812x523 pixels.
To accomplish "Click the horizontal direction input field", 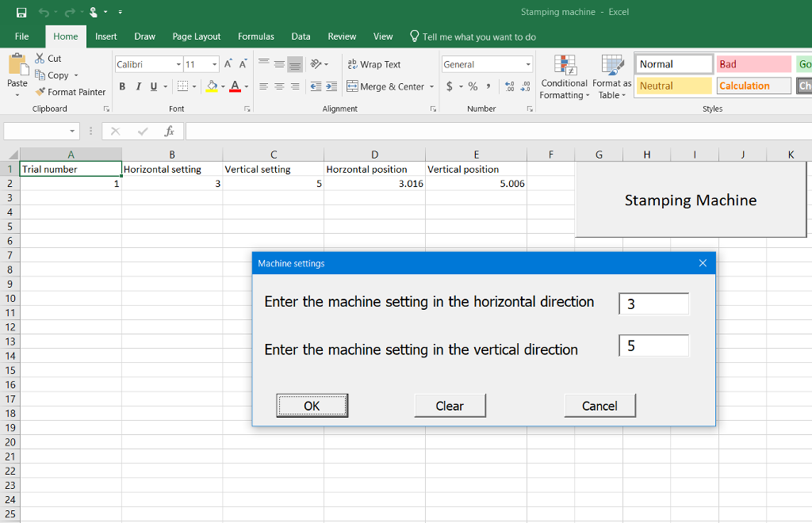I will (x=653, y=303).
